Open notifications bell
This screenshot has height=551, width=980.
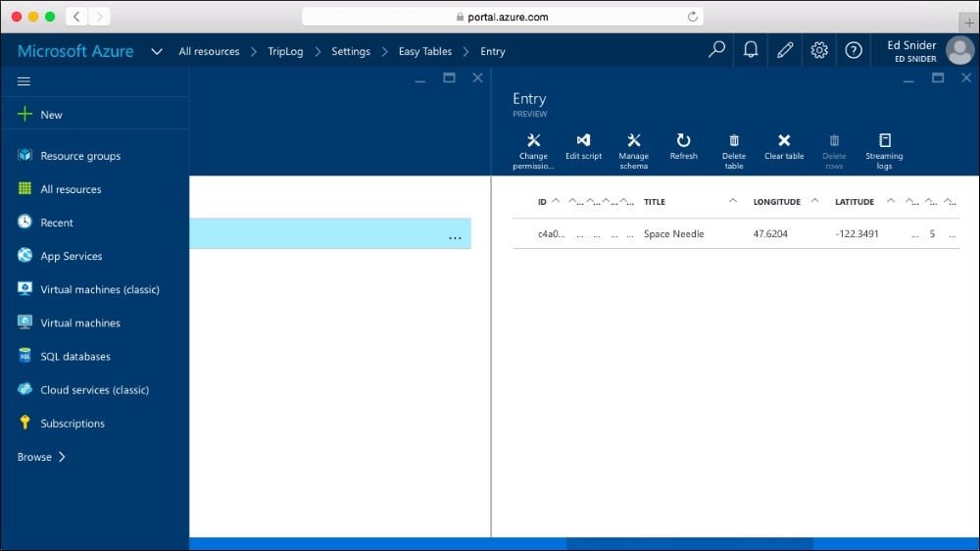[751, 49]
